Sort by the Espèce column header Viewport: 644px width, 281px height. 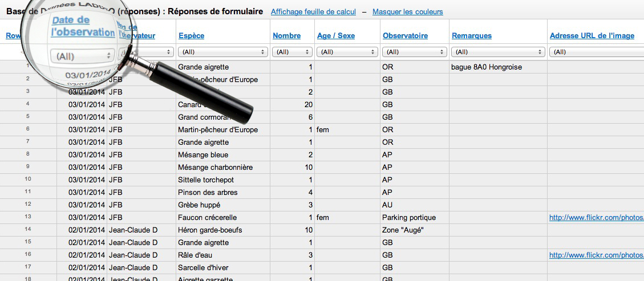pyautogui.click(x=191, y=35)
